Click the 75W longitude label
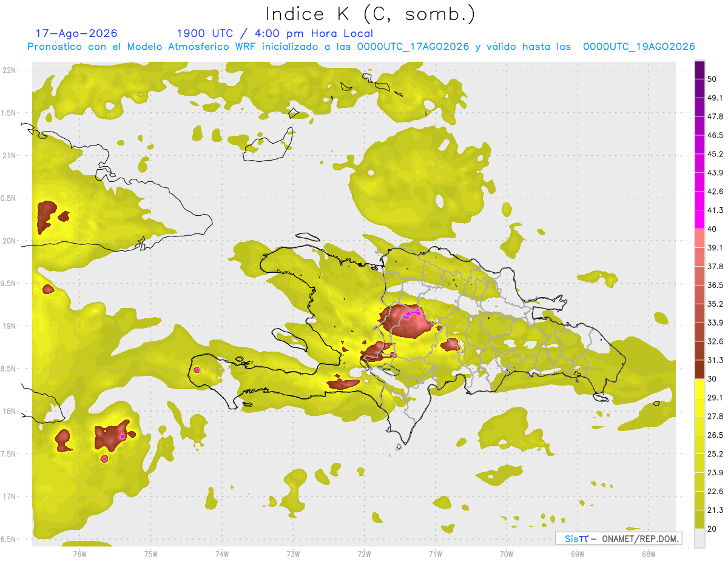The height and width of the screenshot is (562, 728). pyautogui.click(x=150, y=554)
